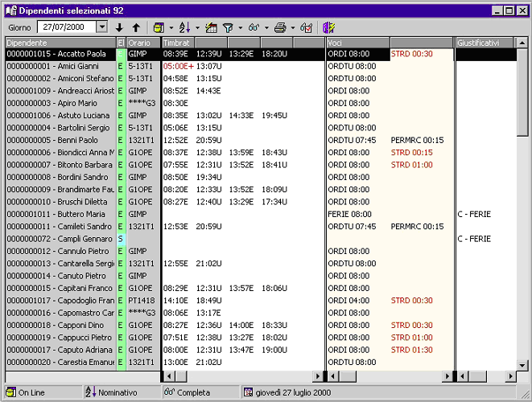Click the status bar Nominativo sort icon

(91, 392)
